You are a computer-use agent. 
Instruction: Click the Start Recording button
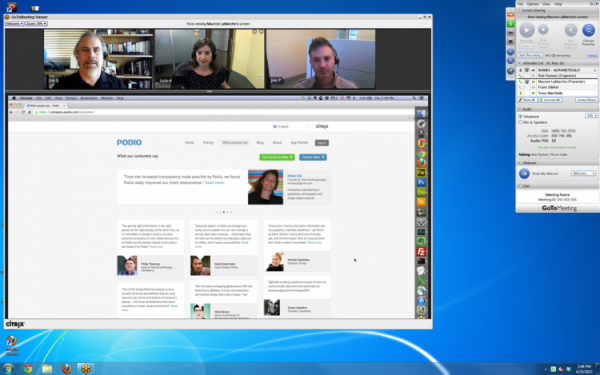tap(530, 55)
